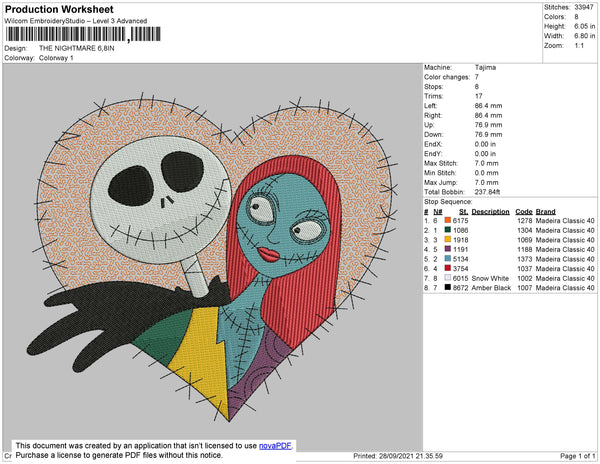Image resolution: width=600 pixels, height=464 pixels.
Task: Pick the yellow 1918 thread color swatch
Action: [448, 240]
